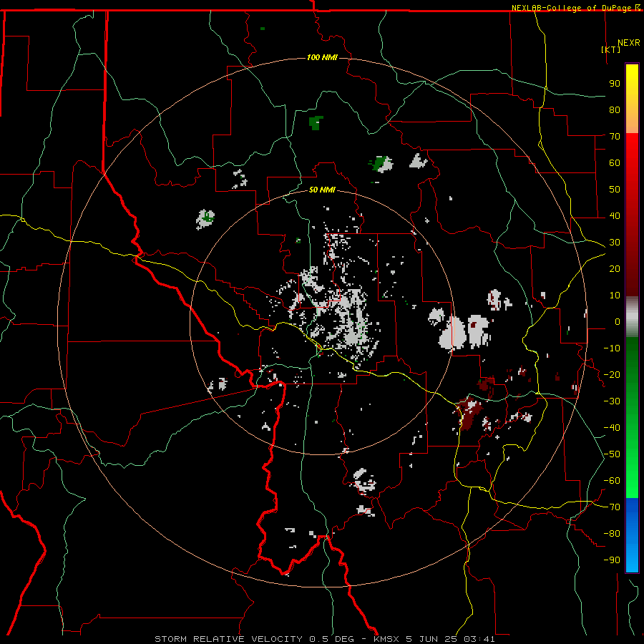This screenshot has height=644, width=644.
Task: Click the 70 value on velocity scale
Action: click(615, 137)
